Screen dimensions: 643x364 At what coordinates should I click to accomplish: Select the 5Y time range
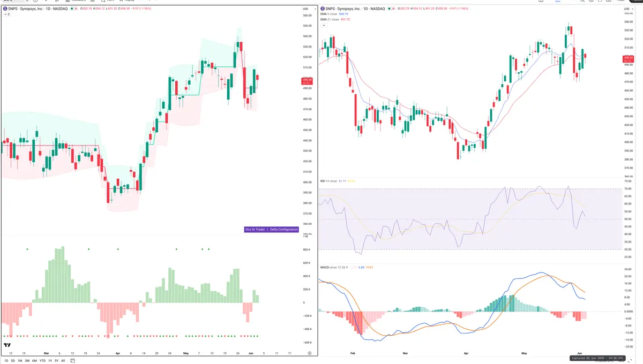pyautogui.click(x=56, y=361)
